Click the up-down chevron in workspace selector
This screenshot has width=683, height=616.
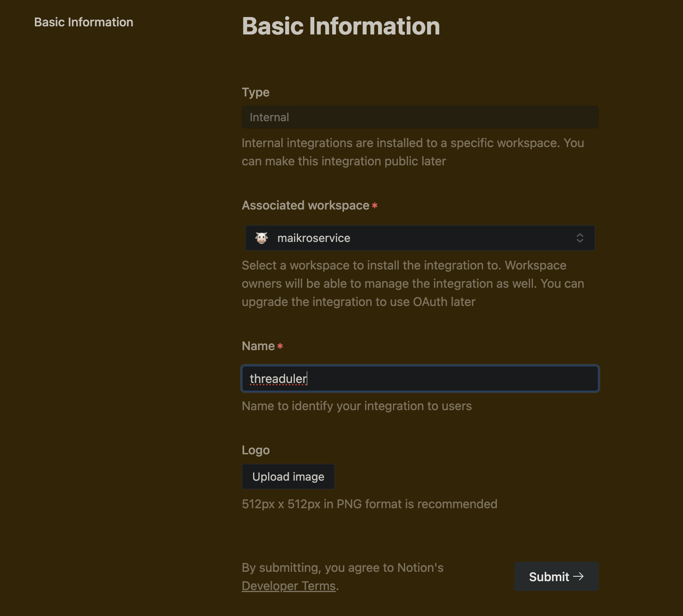point(580,238)
